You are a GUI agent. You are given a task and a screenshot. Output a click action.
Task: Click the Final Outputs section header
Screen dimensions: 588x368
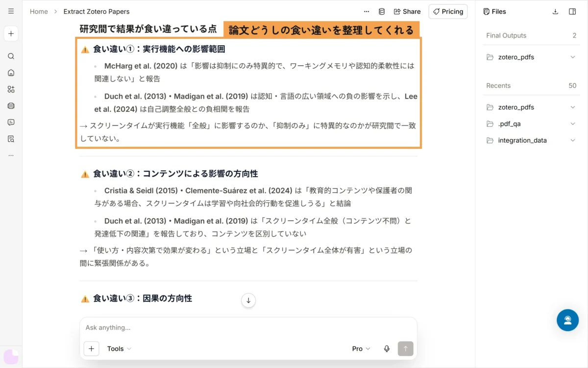506,35
